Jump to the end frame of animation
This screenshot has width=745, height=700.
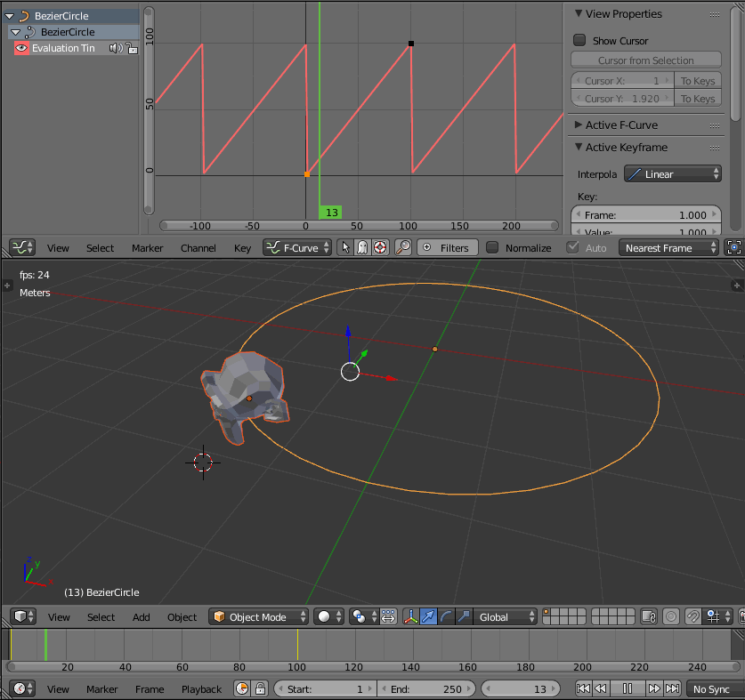(x=671, y=688)
